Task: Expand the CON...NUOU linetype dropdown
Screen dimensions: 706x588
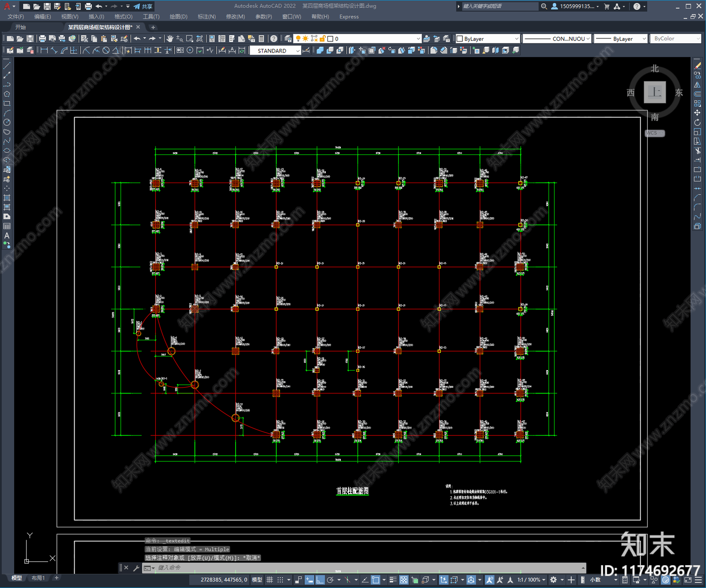Action: pyautogui.click(x=557, y=39)
